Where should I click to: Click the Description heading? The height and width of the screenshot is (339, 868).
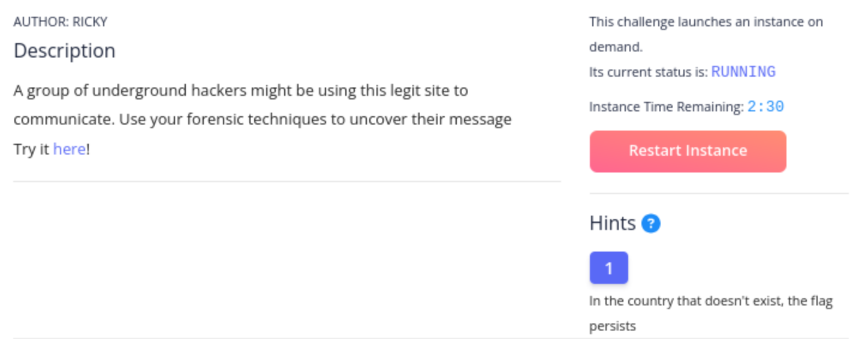64,51
